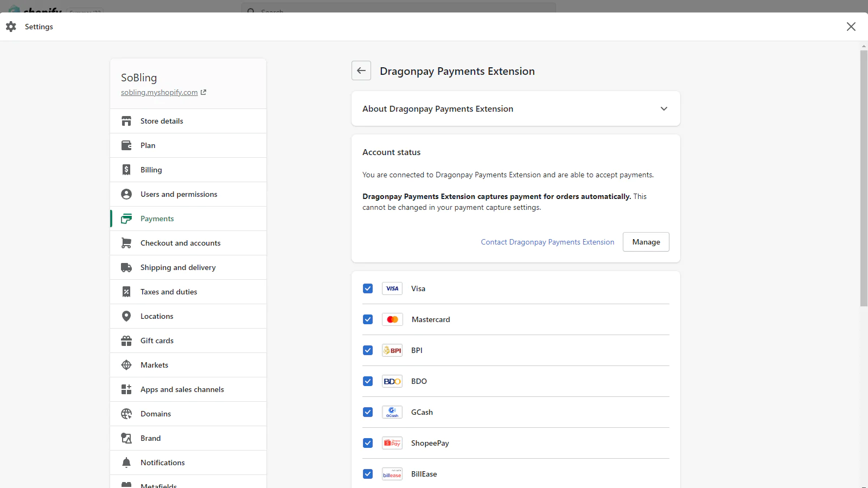Click the Users and permissions person icon

(x=126, y=194)
